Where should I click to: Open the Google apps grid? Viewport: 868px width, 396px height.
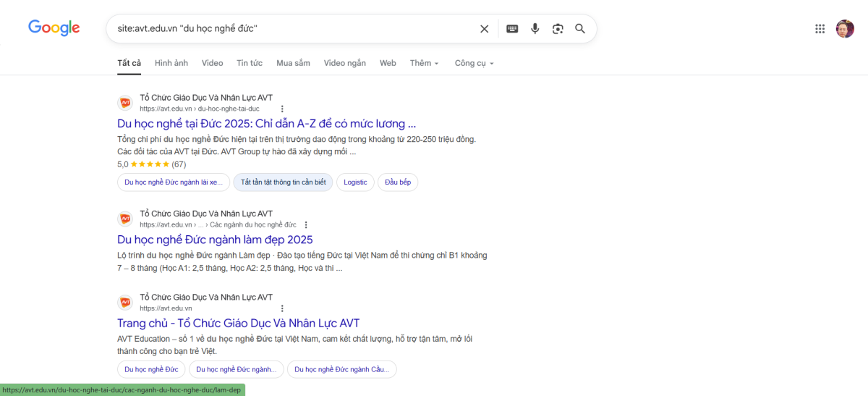click(x=820, y=29)
